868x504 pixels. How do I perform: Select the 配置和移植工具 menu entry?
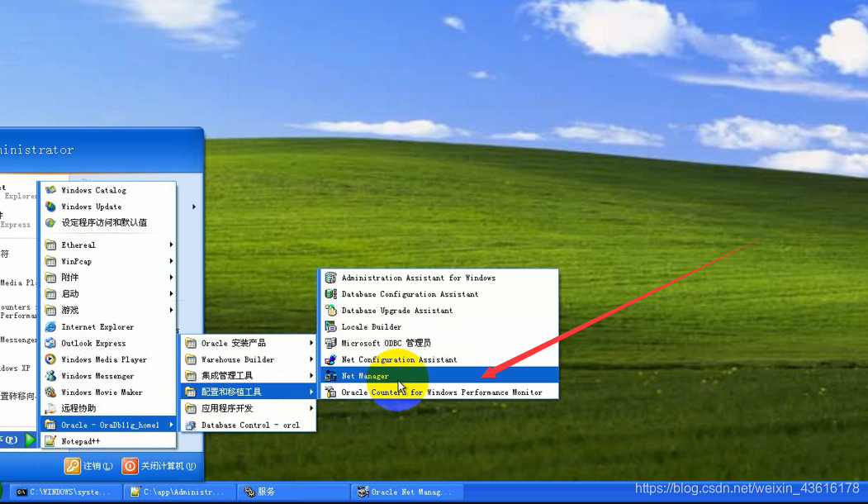249,392
